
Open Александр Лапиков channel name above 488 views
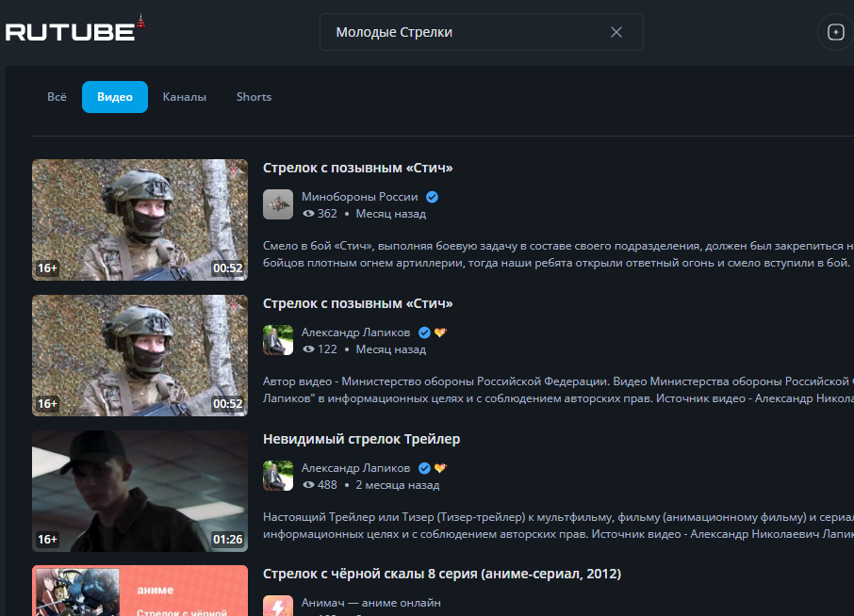tap(355, 467)
